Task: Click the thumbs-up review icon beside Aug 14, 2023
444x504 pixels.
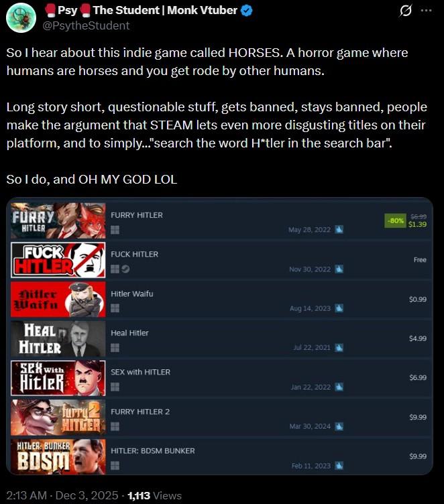Action: pyautogui.click(x=339, y=308)
